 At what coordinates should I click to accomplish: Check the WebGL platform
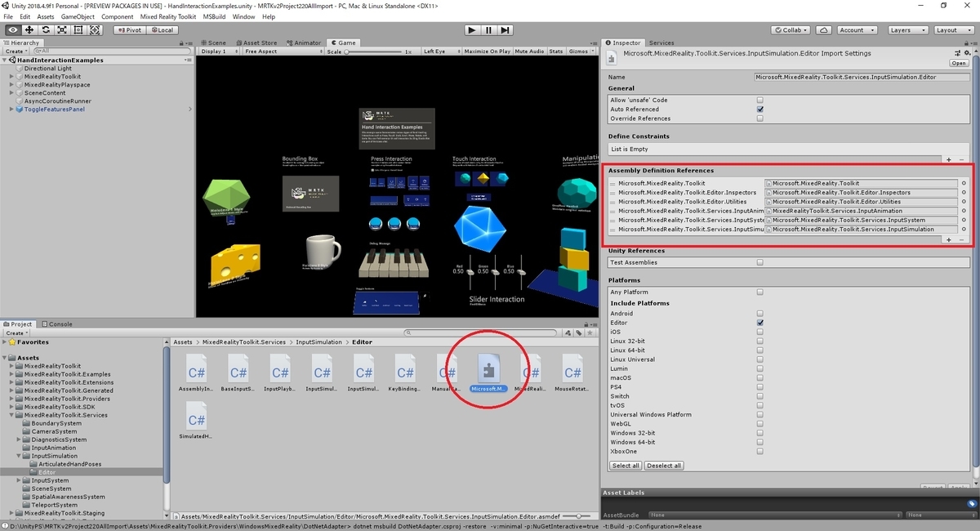pyautogui.click(x=759, y=424)
